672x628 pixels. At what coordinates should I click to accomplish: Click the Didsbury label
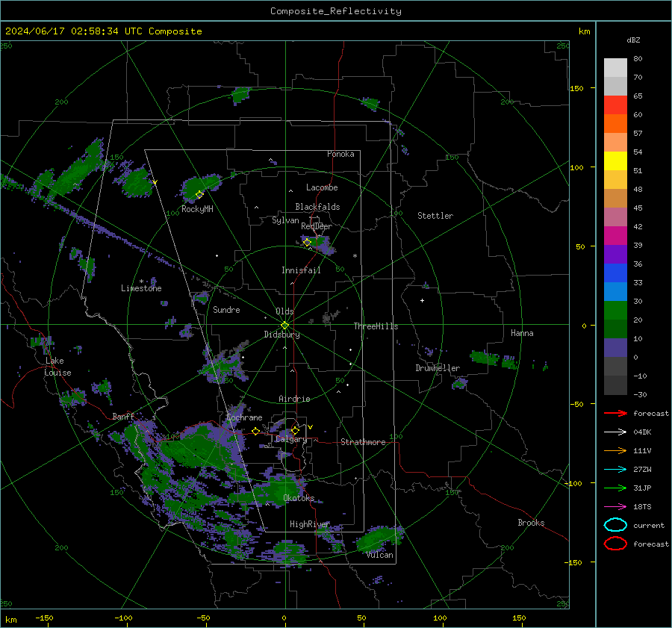(x=281, y=335)
